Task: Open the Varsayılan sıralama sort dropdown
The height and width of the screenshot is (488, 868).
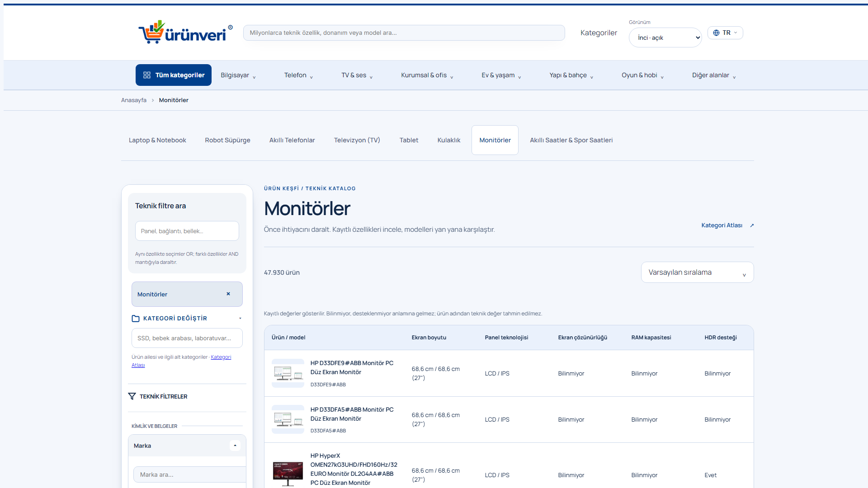Action: (697, 272)
